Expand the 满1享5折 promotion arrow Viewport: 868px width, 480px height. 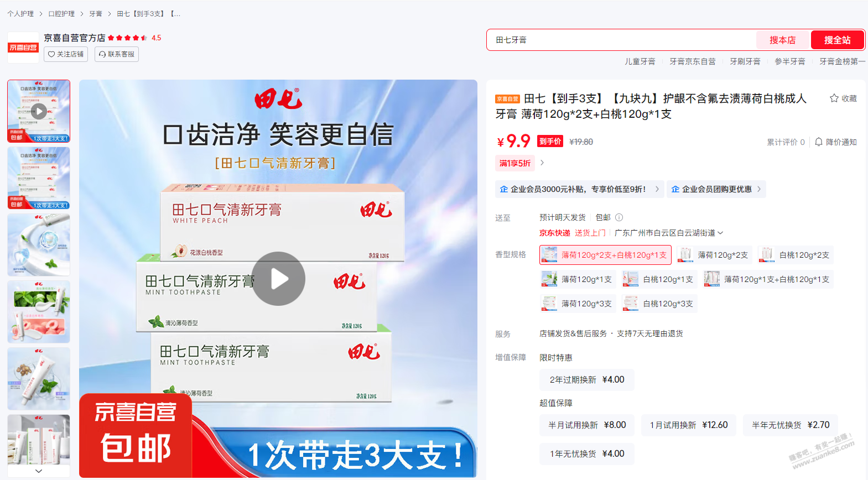pyautogui.click(x=542, y=163)
